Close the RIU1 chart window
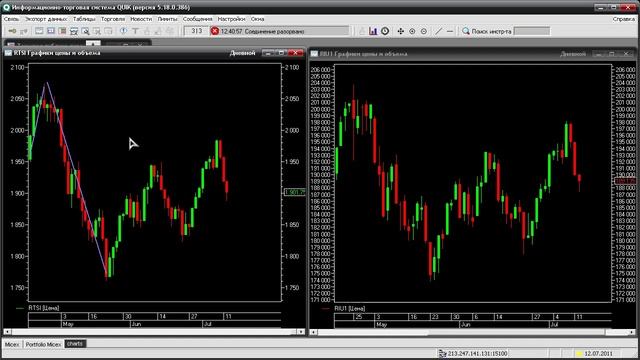 click(626, 53)
